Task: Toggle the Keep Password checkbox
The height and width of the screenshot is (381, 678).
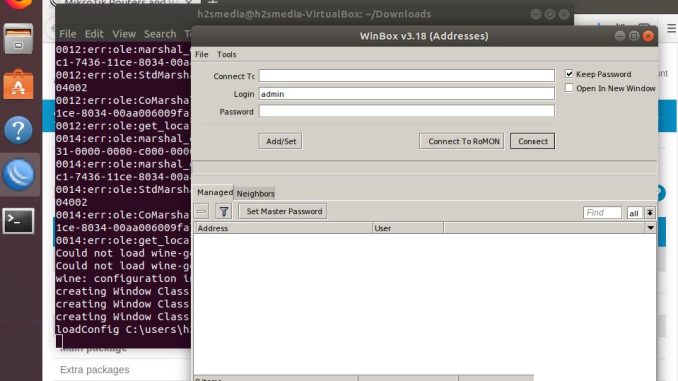Action: tap(569, 74)
